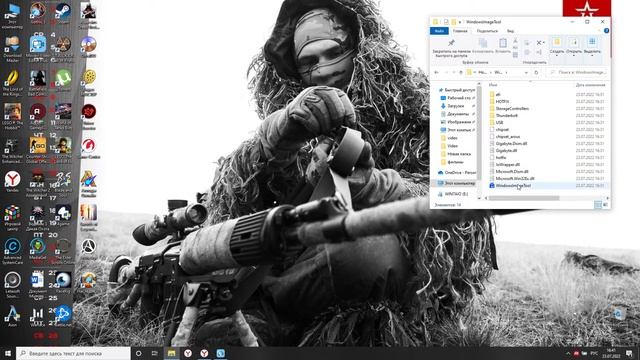The image size is (640, 360).
Task: Select 'Рабочий стол' in navigation pane
Action: [x=457, y=98]
